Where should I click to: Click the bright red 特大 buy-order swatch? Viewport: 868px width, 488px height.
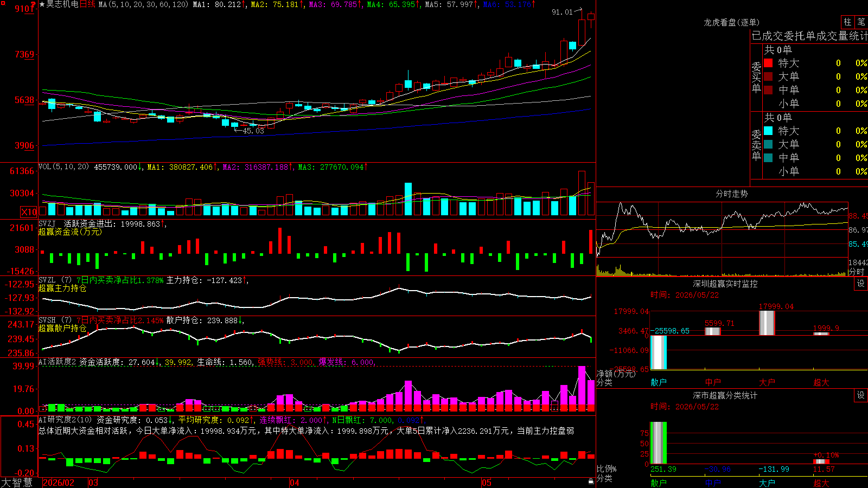click(768, 63)
